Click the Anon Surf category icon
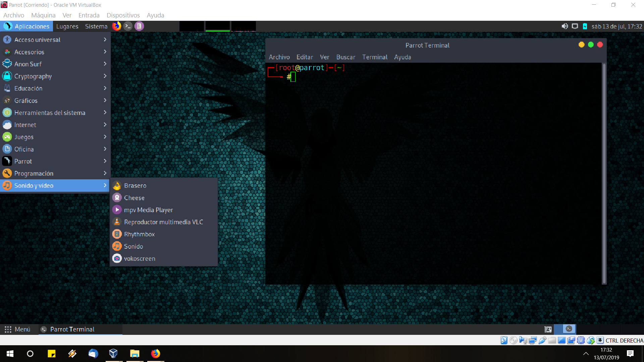644x362 pixels. 7,64
